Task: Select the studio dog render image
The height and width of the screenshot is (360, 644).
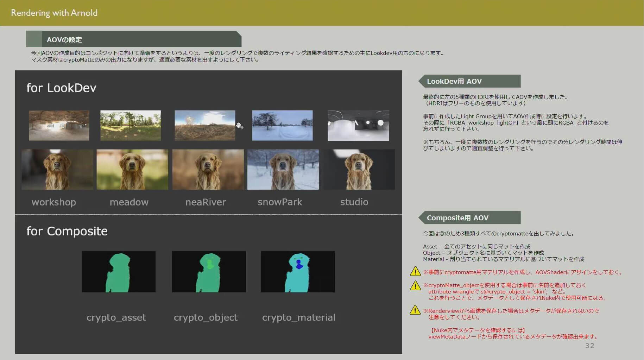Action: [x=359, y=170]
